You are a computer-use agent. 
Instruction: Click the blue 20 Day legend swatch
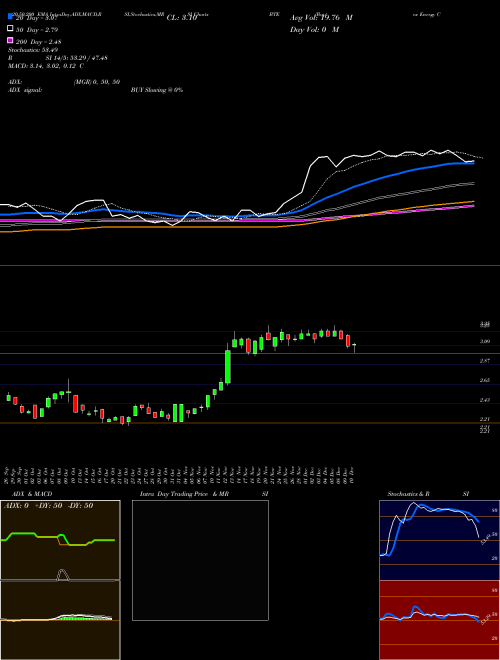pos(10,17)
